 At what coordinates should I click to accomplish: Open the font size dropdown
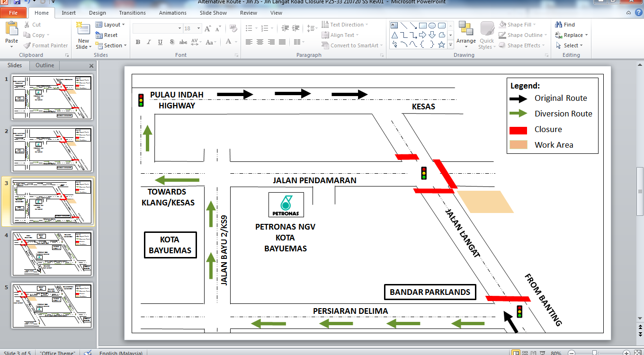click(199, 28)
